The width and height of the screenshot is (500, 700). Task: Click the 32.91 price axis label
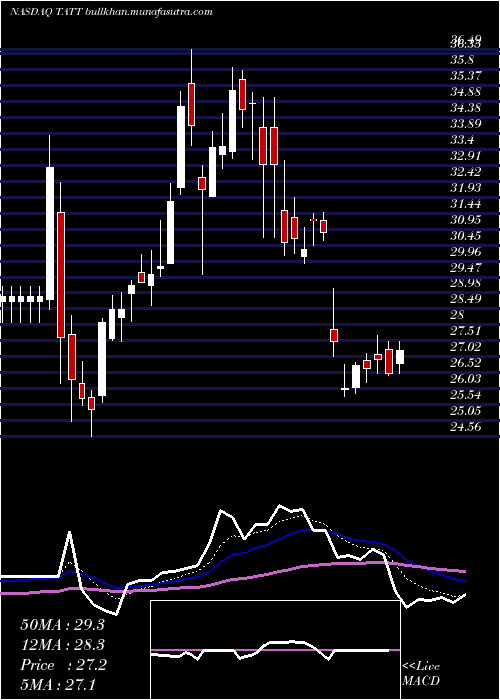[465, 156]
